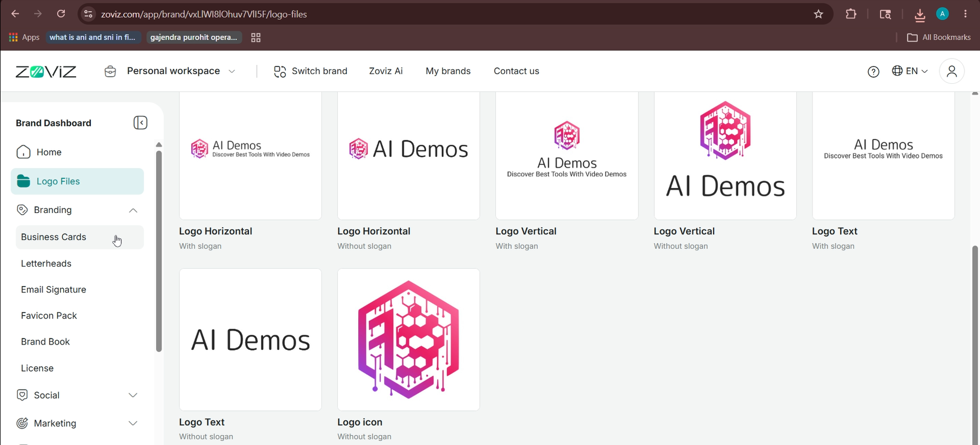This screenshot has width=980, height=445.
Task: Click the Home house icon in sidebar
Action: (23, 152)
